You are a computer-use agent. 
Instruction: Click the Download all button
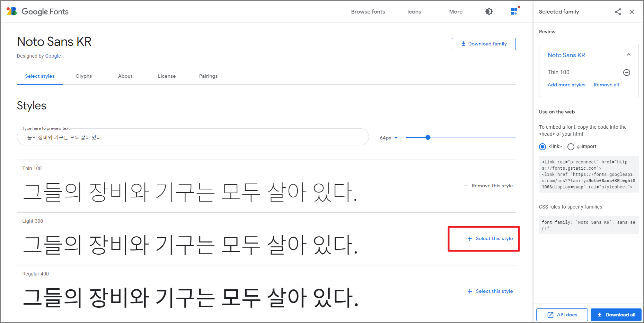click(x=616, y=315)
